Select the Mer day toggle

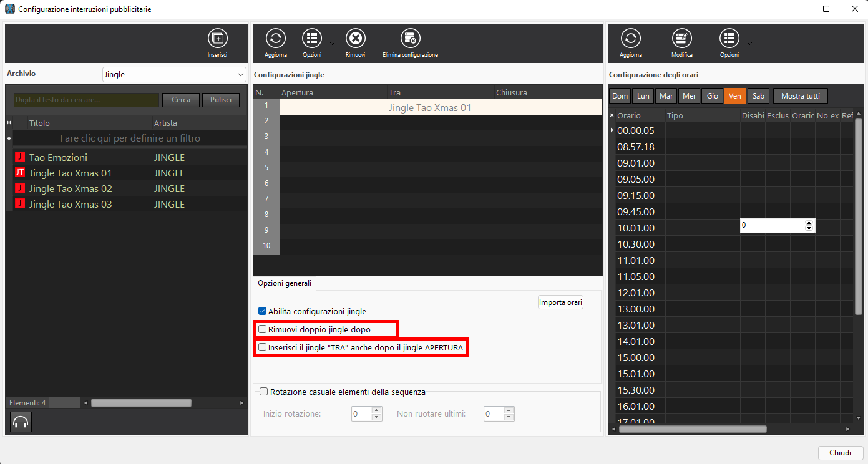[689, 96]
